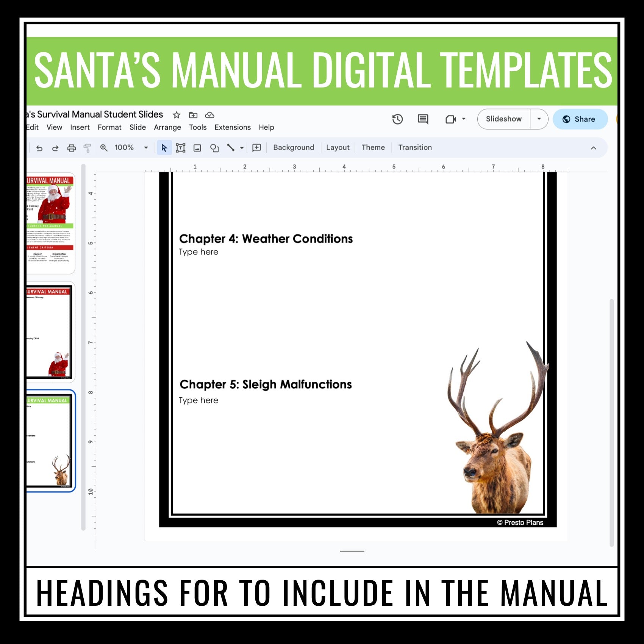
Task: Click the Add comment plus icon
Action: point(256,148)
